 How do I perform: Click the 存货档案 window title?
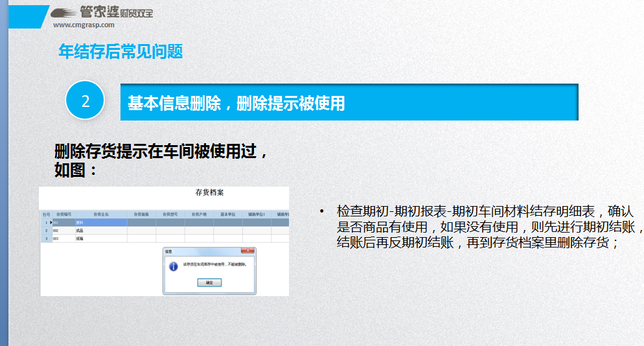209,192
